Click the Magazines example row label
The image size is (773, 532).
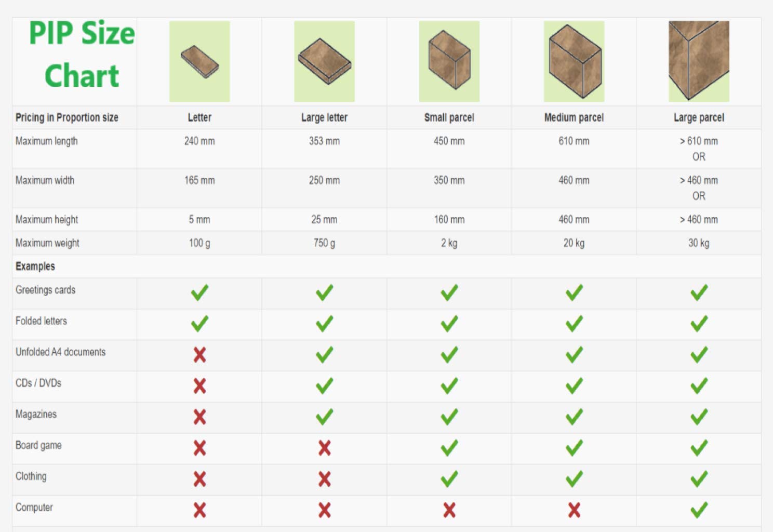(36, 414)
